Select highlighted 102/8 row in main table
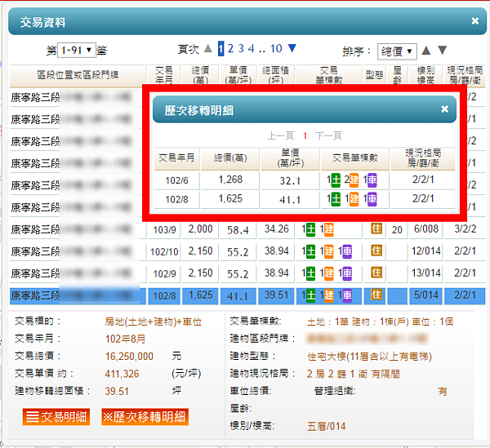This screenshot has width=490, height=448. click(247, 295)
